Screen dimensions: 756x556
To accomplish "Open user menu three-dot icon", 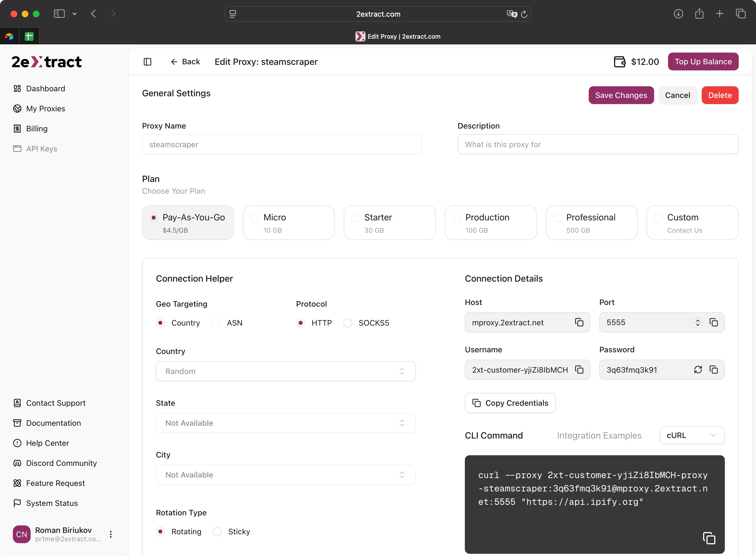I will (x=111, y=534).
